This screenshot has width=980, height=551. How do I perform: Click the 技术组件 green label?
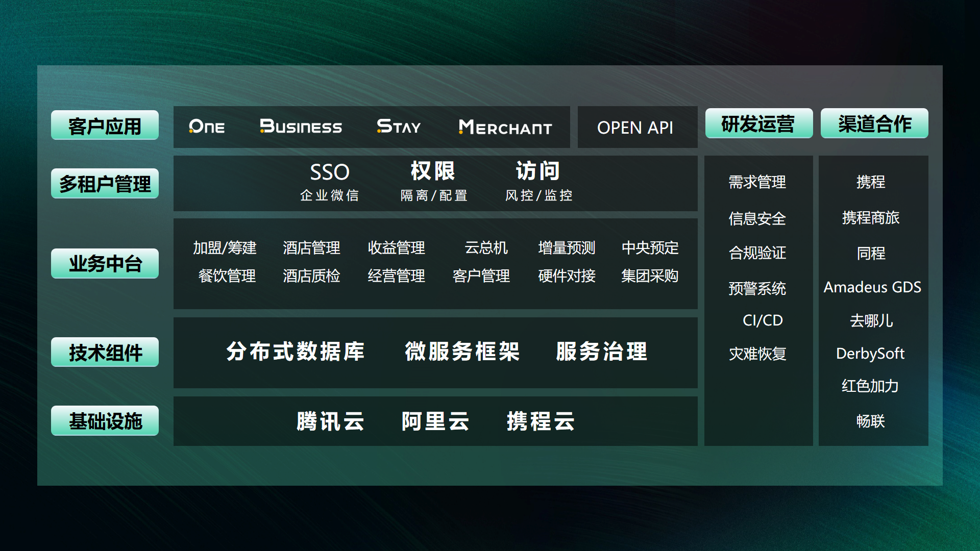tap(105, 353)
